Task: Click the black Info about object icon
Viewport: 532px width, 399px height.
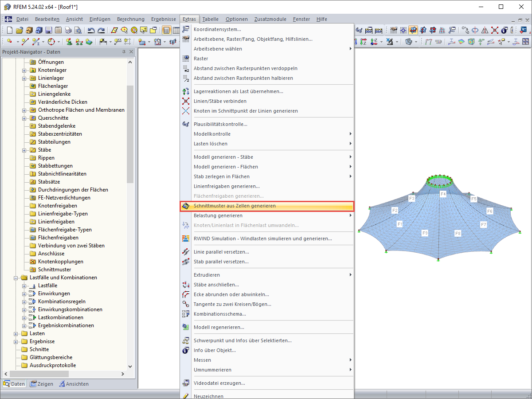Action: tap(504, 30)
